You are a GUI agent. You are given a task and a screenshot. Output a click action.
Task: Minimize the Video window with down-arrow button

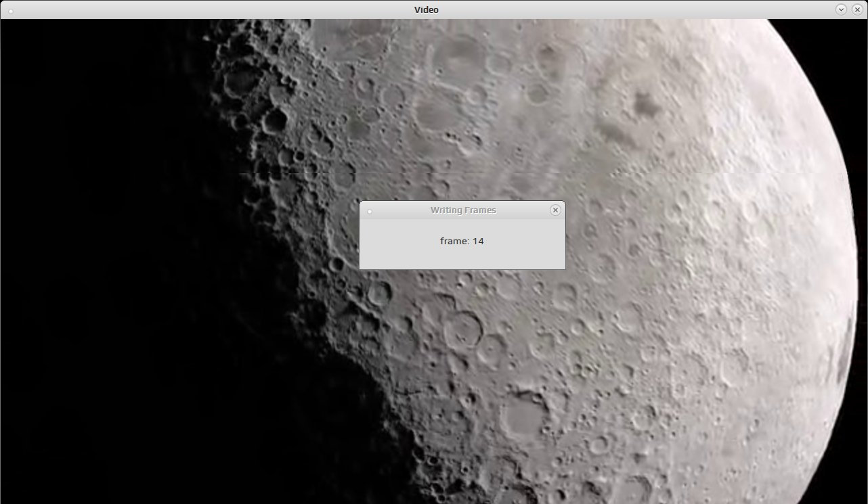[x=841, y=9]
